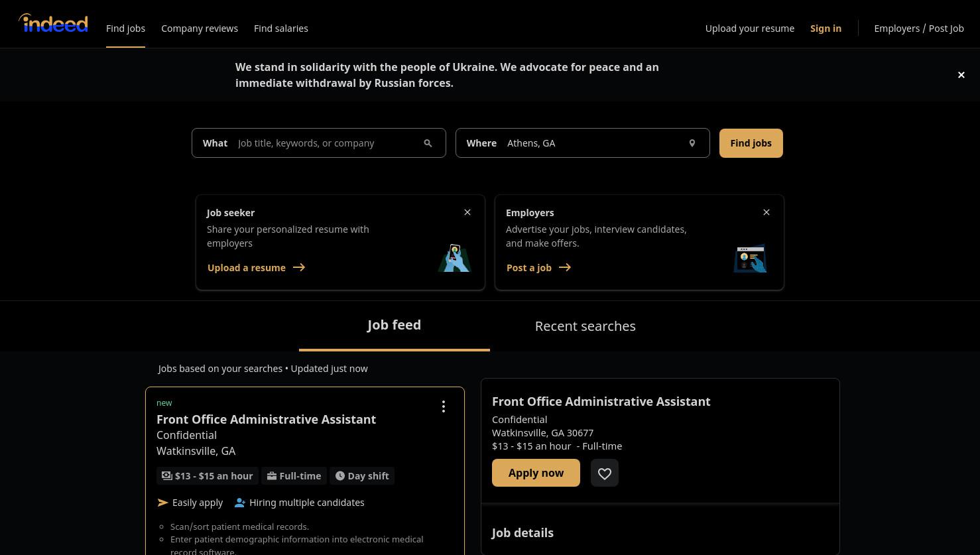Open Find salaries page
980x555 pixels.
tap(281, 29)
